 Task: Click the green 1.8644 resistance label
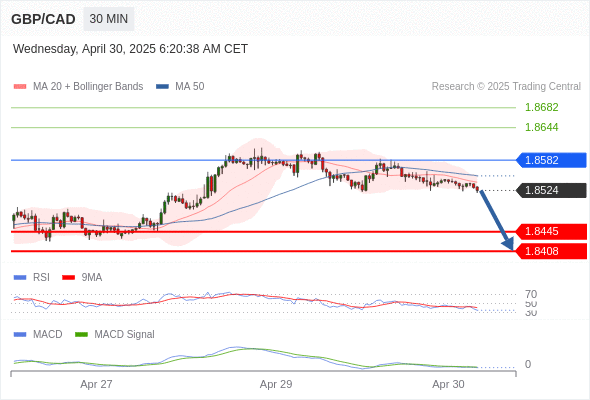541,128
